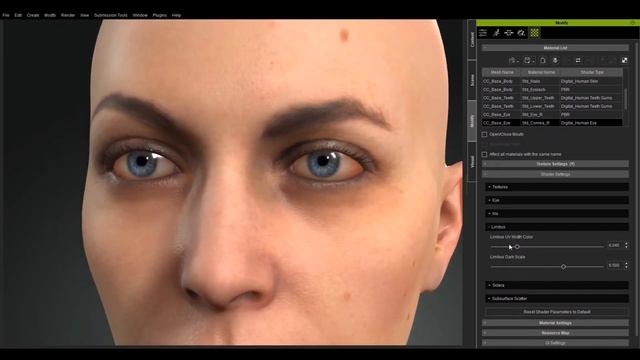
Task: Click the Copy material icon
Action: click(x=543, y=60)
